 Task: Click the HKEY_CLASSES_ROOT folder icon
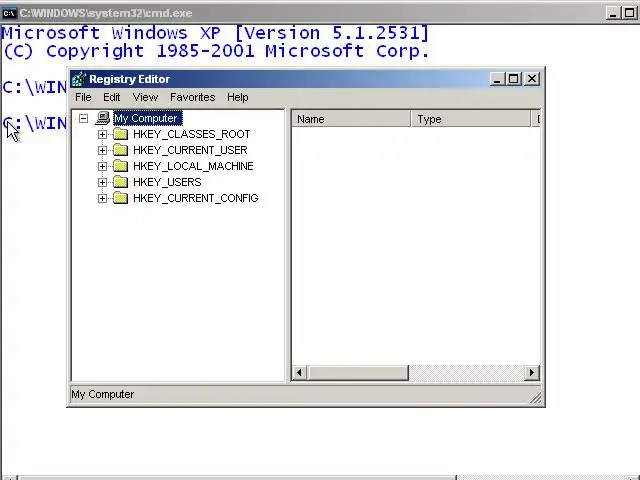(x=120, y=134)
